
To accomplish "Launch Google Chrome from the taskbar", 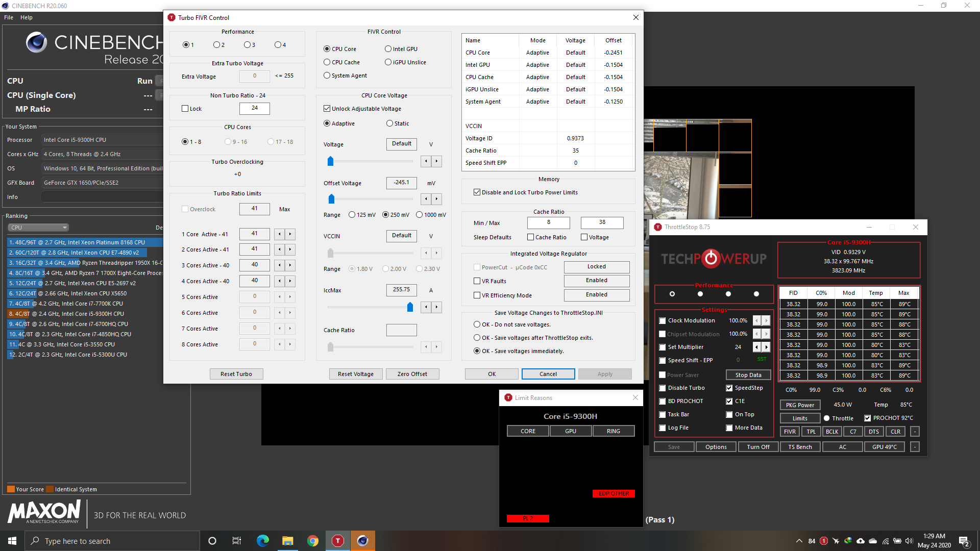I will pyautogui.click(x=313, y=541).
